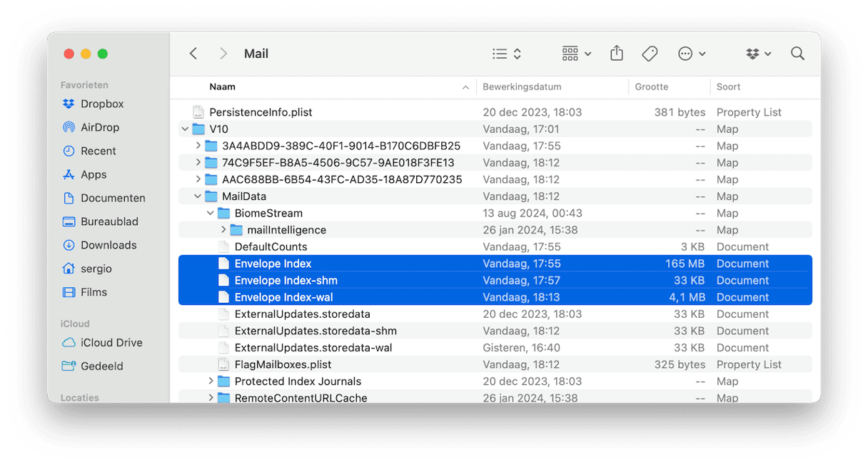Click the 4,1 MB size value
Image resolution: width=868 pixels, height=465 pixels.
(685, 297)
